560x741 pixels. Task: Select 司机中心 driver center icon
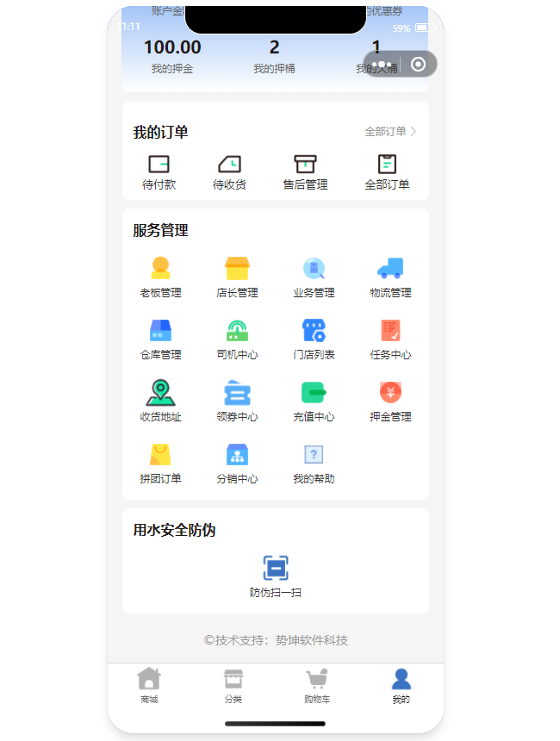pos(237,330)
